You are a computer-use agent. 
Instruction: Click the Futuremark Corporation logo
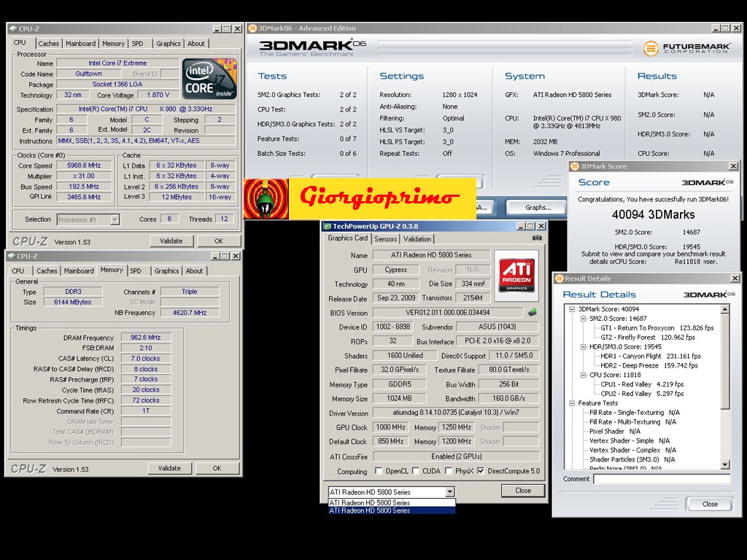coord(687,48)
